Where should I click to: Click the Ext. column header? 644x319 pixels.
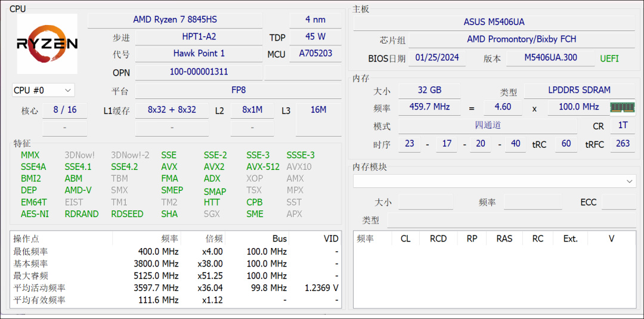coord(570,239)
